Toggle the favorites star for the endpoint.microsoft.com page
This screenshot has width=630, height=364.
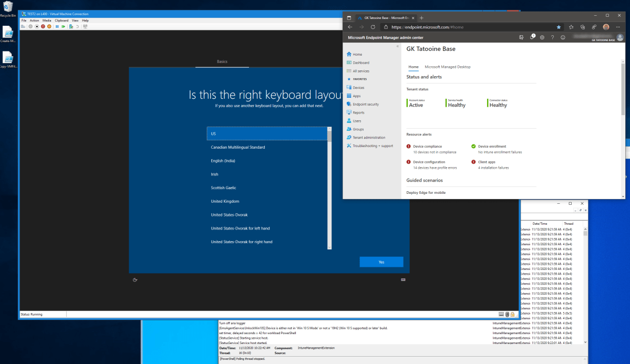point(559,26)
